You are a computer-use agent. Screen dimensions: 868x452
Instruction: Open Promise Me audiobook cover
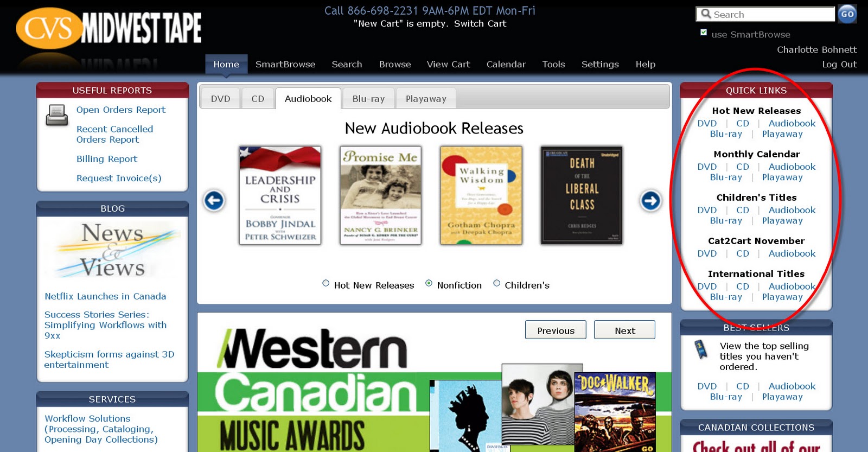pyautogui.click(x=381, y=195)
